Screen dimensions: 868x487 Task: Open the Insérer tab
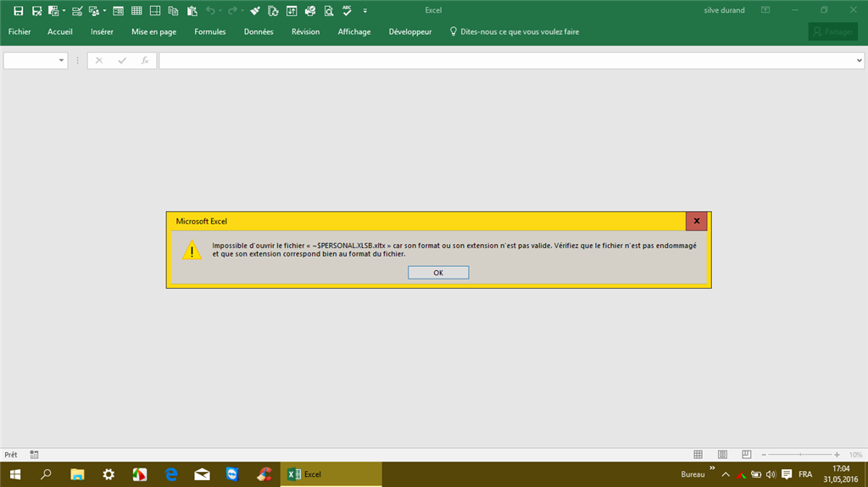tap(102, 31)
